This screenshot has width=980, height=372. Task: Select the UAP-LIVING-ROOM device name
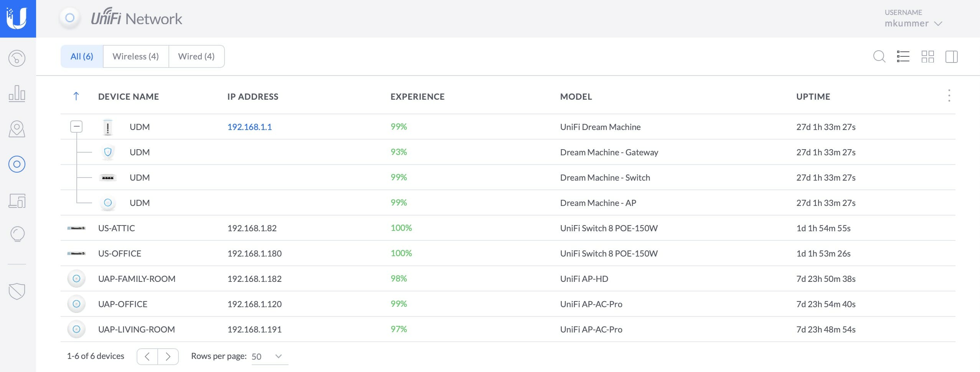137,329
